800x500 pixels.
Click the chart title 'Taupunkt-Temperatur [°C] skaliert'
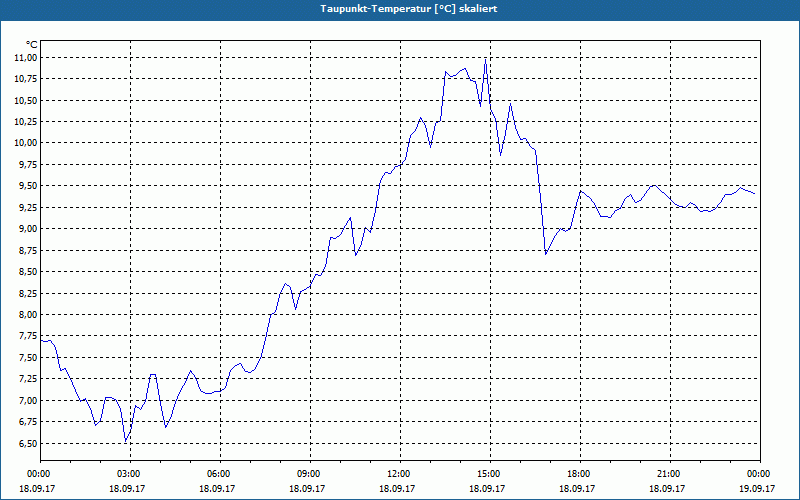click(409, 9)
